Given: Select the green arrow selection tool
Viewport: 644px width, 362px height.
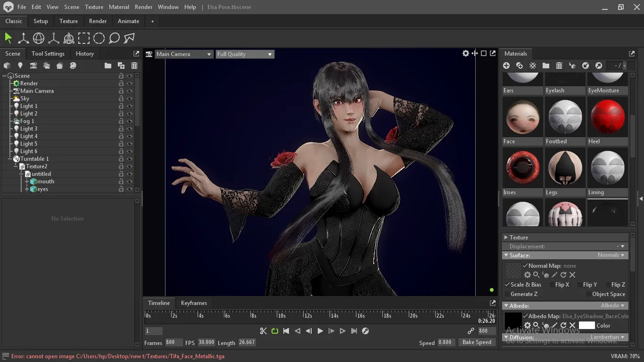Looking at the screenshot, I should point(8,38).
